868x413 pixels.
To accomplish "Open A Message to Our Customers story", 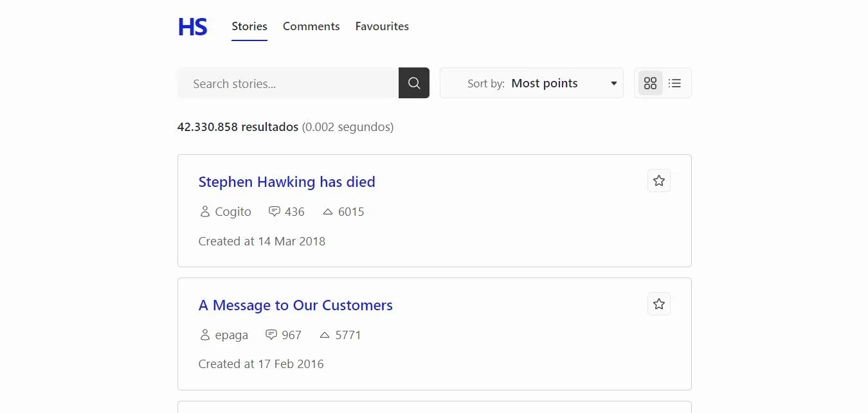I will (295, 306).
